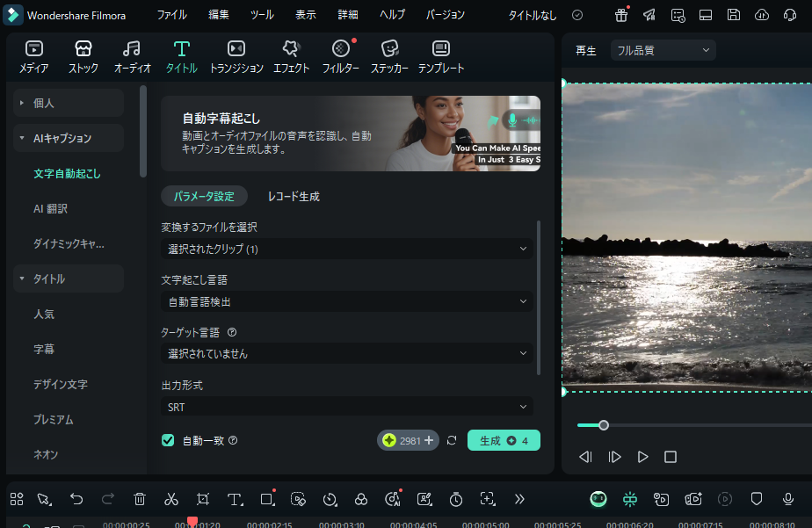Select the crop tool icon

pos(203,499)
